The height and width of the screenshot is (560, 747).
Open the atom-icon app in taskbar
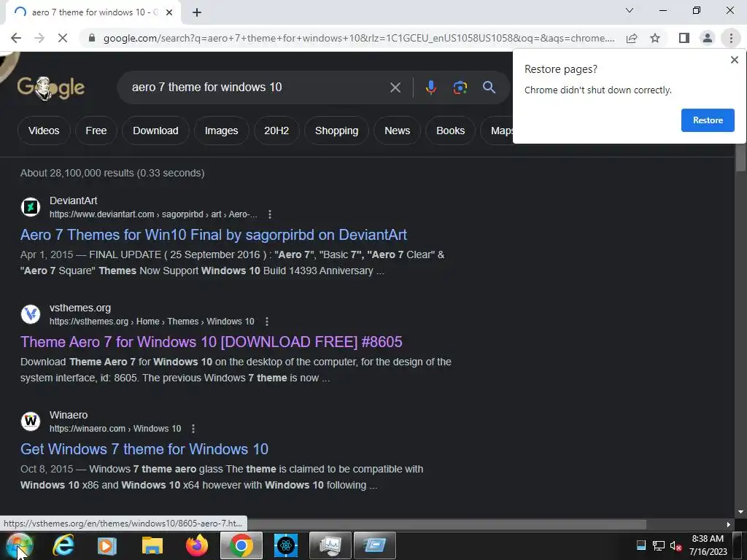(x=286, y=545)
